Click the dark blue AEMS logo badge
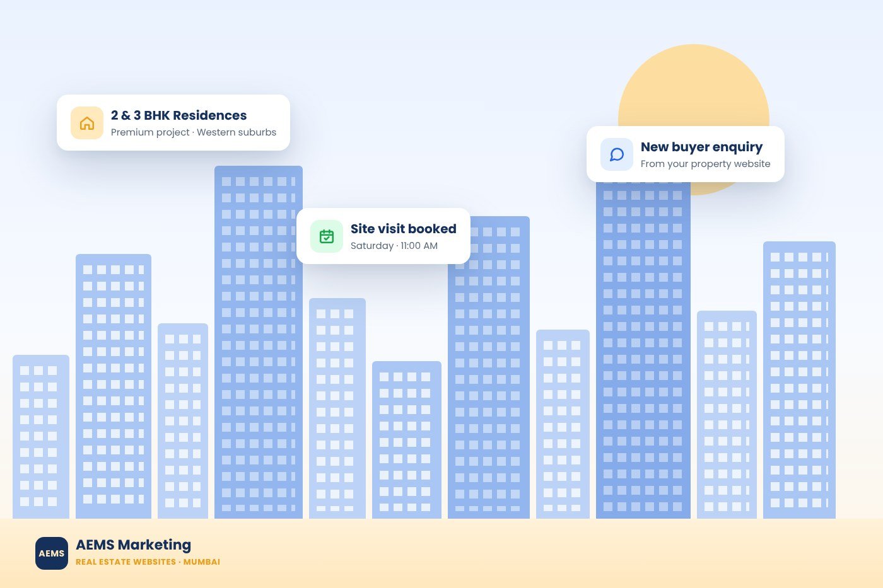This screenshot has width=883, height=588. pos(52,553)
